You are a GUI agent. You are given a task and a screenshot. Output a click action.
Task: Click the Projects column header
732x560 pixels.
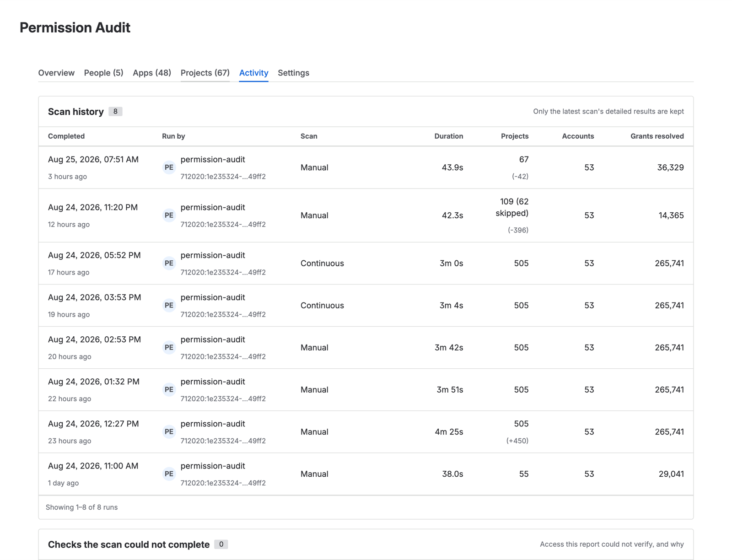pyautogui.click(x=515, y=136)
